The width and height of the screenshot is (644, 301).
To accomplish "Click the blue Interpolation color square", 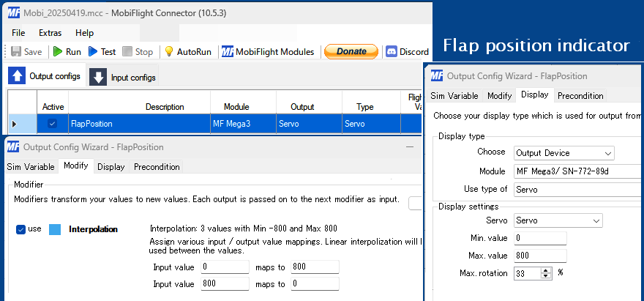I will (x=55, y=229).
